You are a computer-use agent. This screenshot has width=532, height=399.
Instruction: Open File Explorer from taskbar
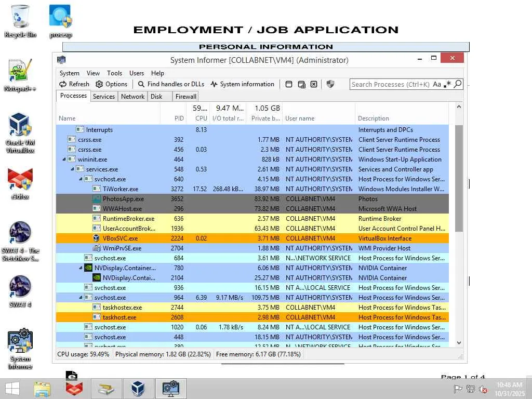click(43, 389)
